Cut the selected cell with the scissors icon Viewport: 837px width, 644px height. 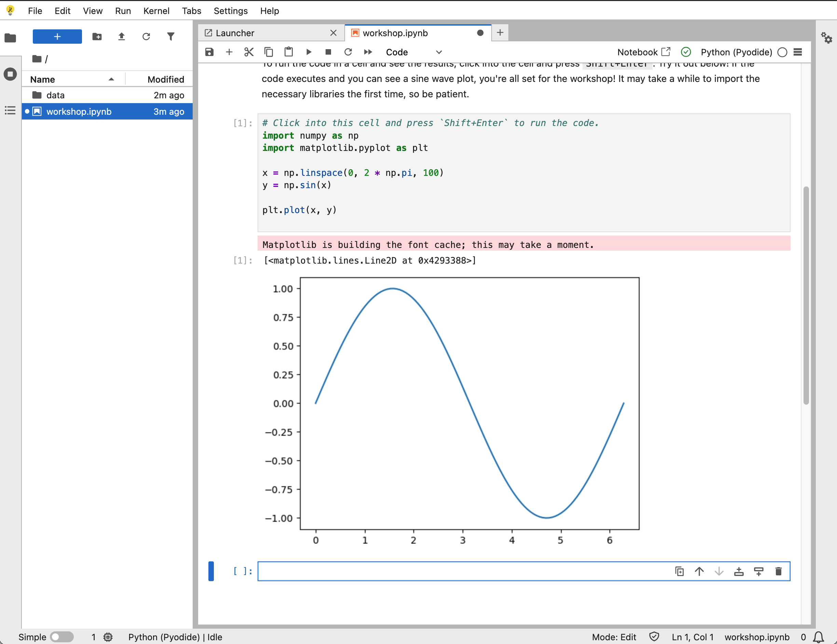click(x=249, y=52)
